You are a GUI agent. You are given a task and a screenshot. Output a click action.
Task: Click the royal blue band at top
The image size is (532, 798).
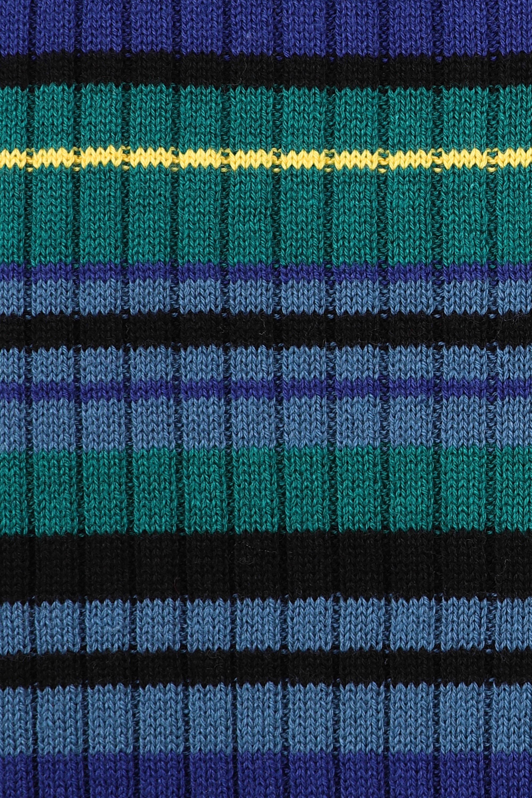[x=266, y=26]
